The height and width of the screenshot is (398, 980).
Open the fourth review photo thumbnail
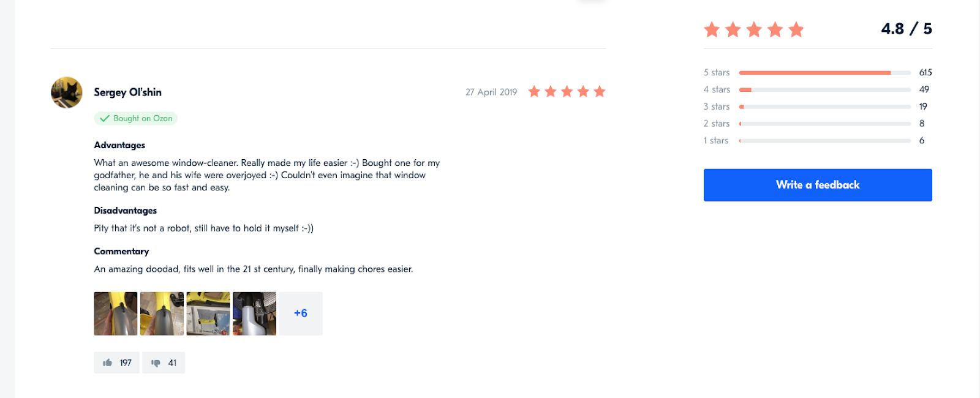[x=254, y=314]
